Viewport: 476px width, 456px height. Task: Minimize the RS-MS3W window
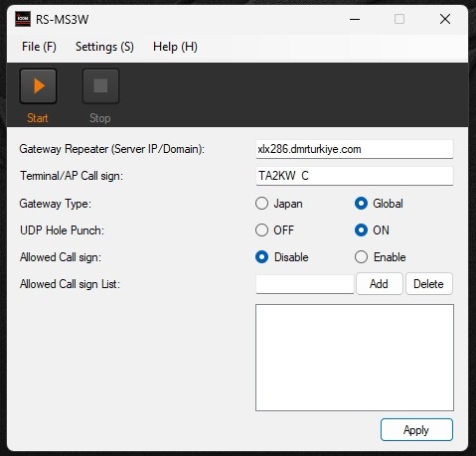[x=355, y=19]
